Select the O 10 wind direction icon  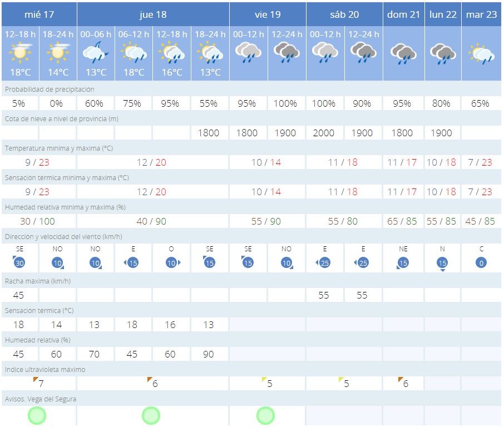coord(171,262)
